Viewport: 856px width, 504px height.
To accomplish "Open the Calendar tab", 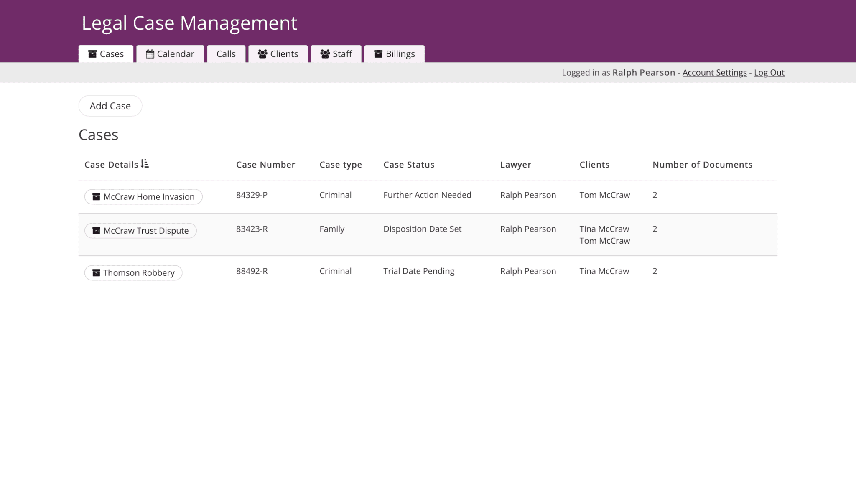I will [x=170, y=53].
